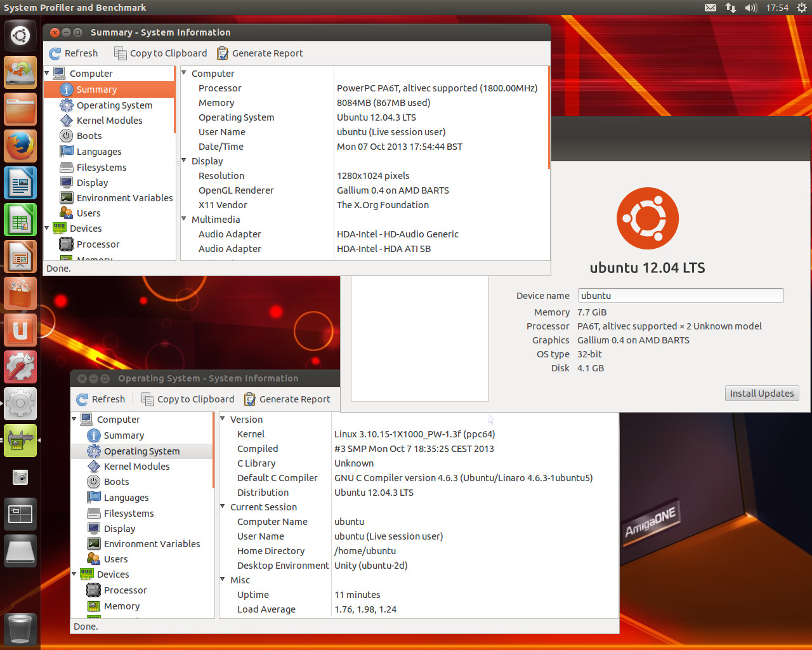Click the Device name input field
812x650 pixels.
681,296
